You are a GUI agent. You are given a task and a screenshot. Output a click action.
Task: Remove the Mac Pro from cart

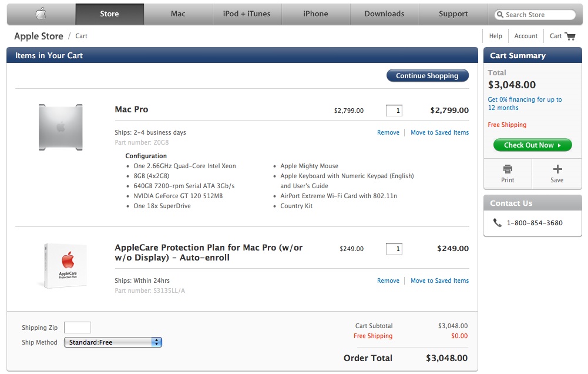[x=388, y=132]
